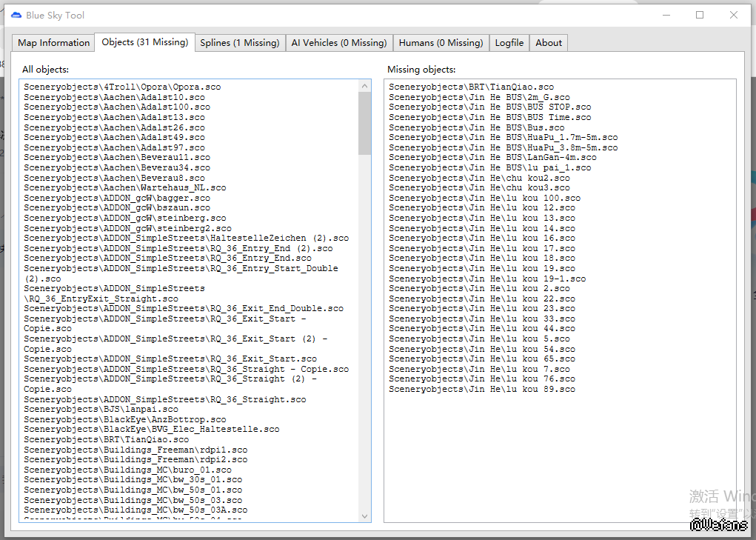
Task: Switch to the Humans (0 Missing) tab
Action: pos(441,43)
